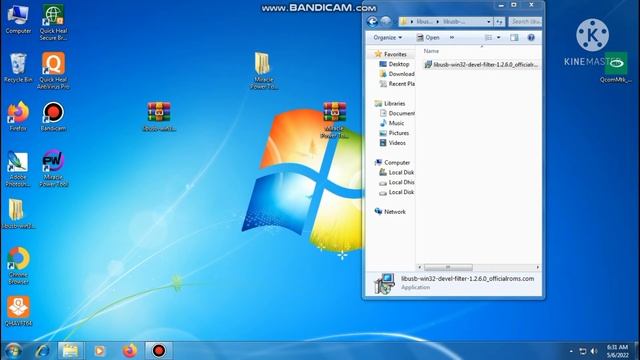Select the Miracle Power Tool PW shortcut
This screenshot has height=360, width=640.
pyautogui.click(x=53, y=169)
